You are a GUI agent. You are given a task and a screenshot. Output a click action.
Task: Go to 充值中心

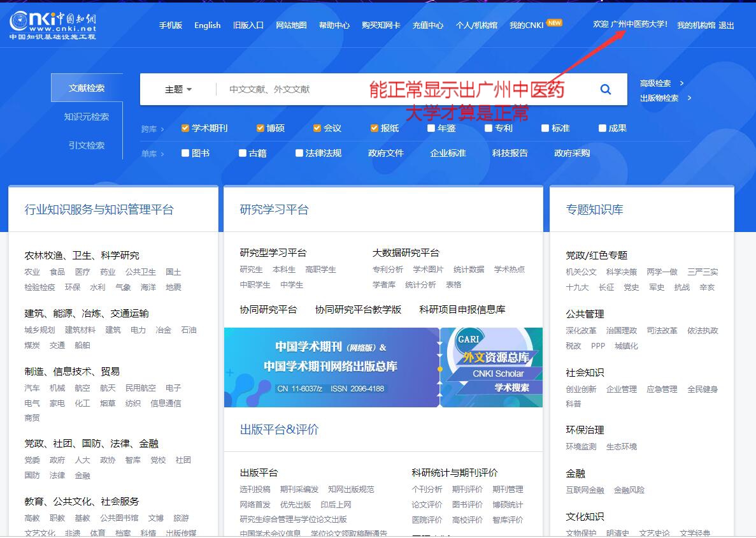tap(427, 25)
